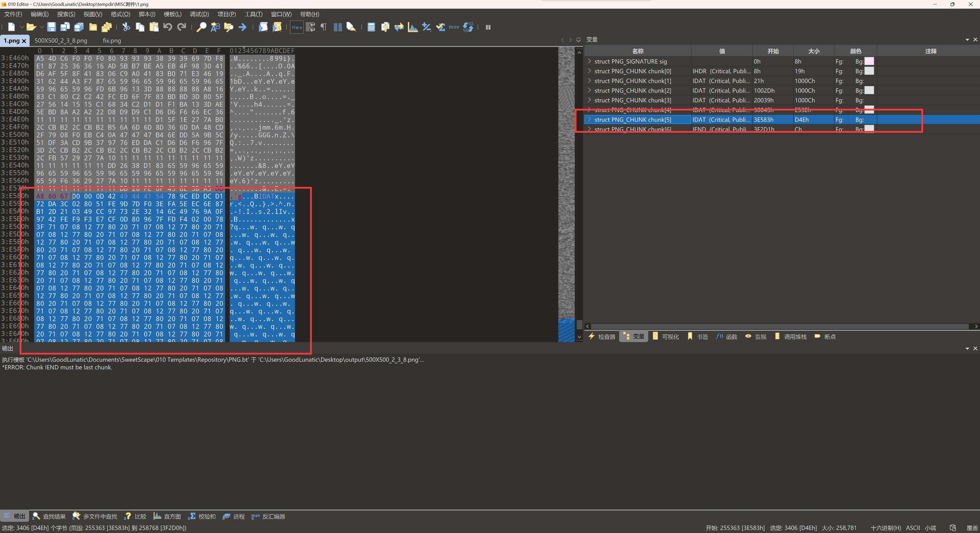Viewport: 980px width, 533px height.
Task: Click the Undo arrow icon
Action: click(x=168, y=27)
